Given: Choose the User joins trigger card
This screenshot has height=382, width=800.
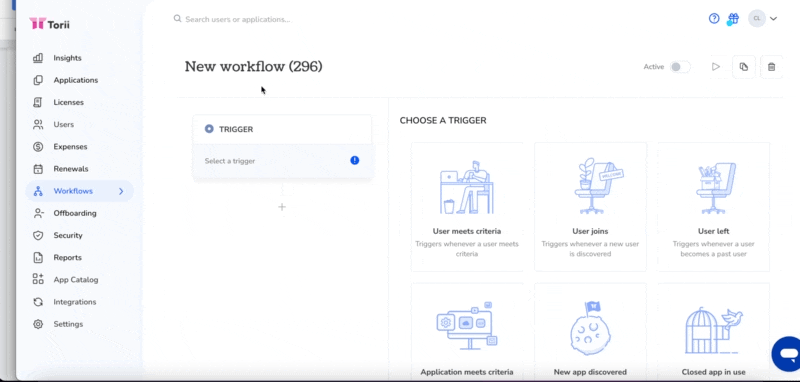Looking at the screenshot, I should [x=590, y=207].
